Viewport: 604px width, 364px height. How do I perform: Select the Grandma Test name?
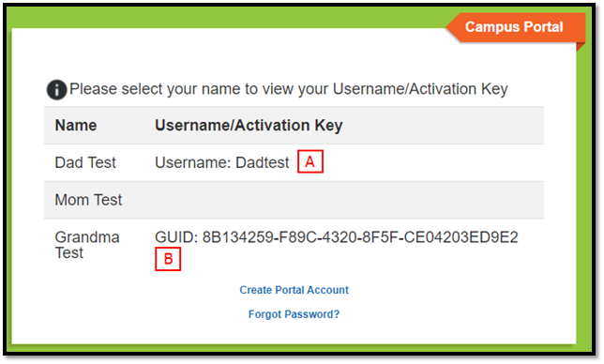point(87,245)
